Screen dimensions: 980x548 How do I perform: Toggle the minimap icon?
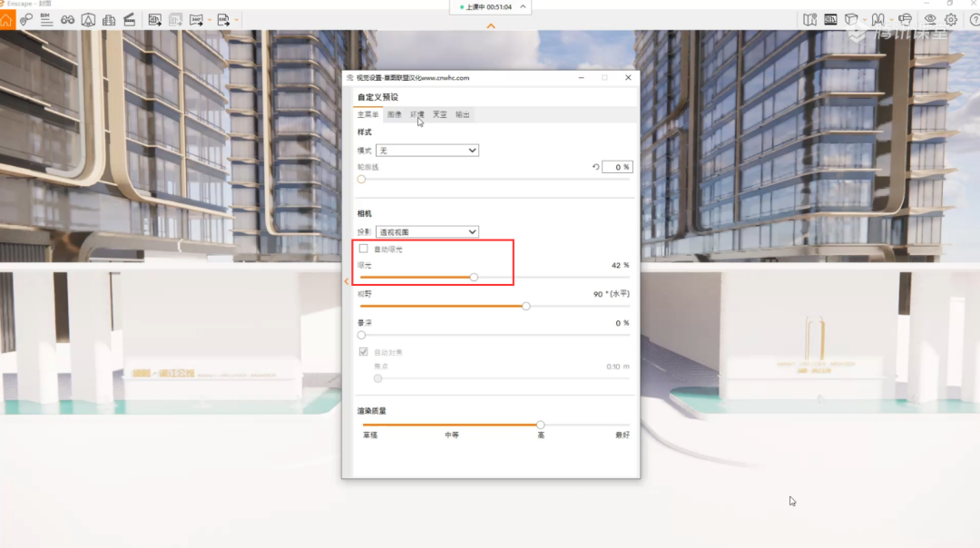[810, 20]
